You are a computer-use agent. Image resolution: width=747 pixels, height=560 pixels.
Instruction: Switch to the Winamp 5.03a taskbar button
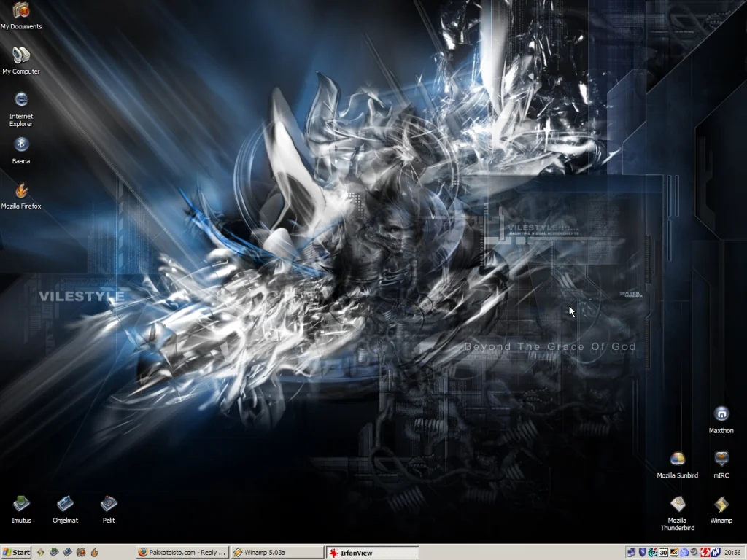(277, 553)
